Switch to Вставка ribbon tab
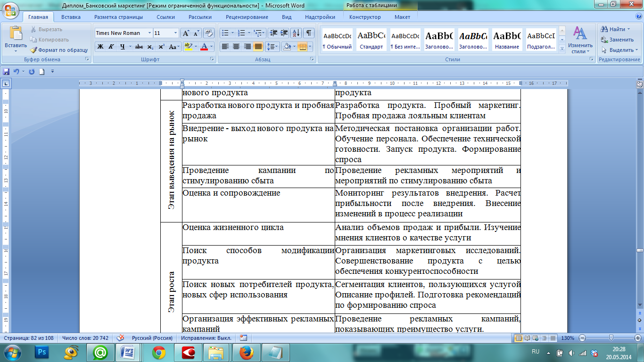This screenshot has width=644, height=362. tap(71, 17)
